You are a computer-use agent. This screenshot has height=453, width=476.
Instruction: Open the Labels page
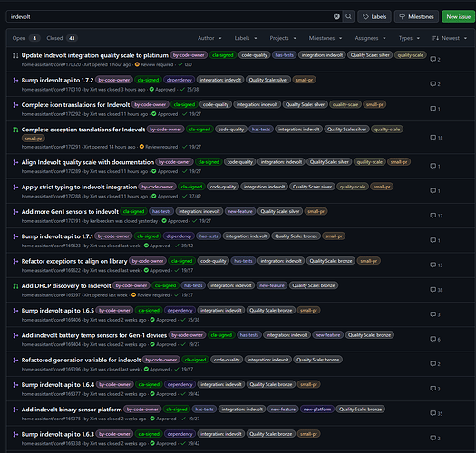[x=374, y=16]
